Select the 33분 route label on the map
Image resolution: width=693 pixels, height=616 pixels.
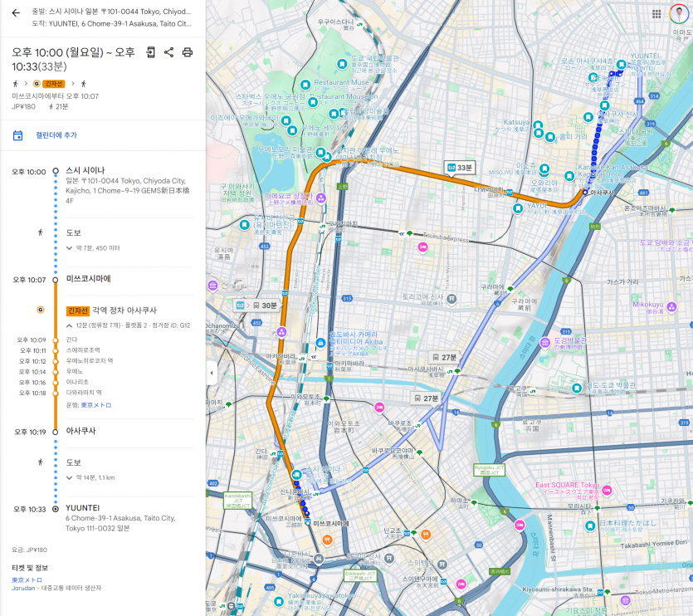[x=460, y=168]
